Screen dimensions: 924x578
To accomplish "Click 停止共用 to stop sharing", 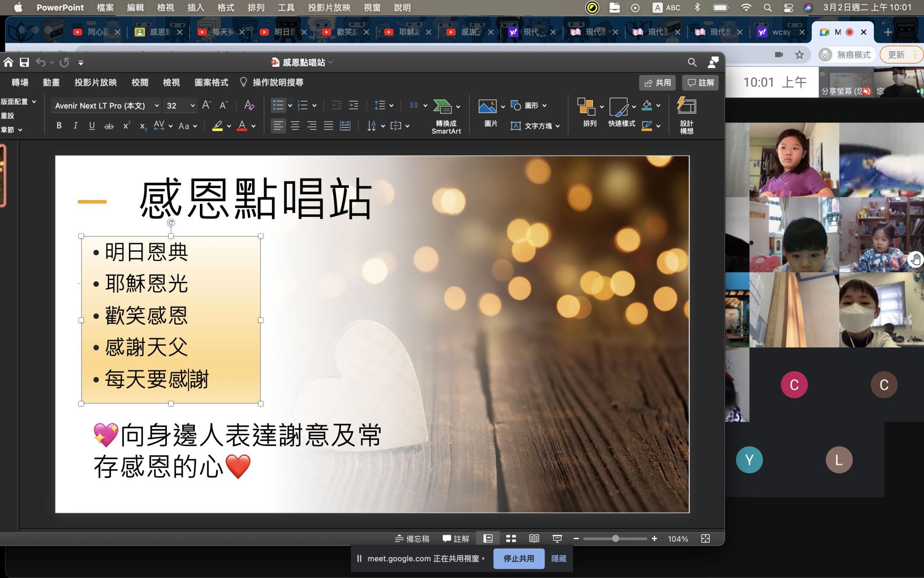I will tap(519, 559).
